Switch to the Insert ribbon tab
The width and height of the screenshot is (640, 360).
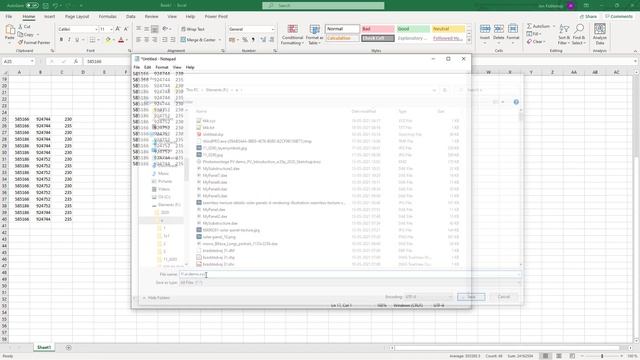coord(49,16)
